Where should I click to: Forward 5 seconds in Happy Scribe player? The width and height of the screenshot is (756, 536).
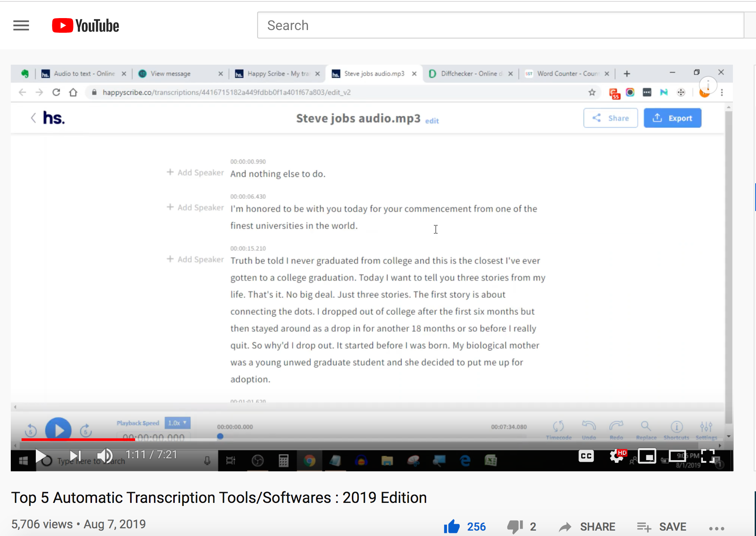[85, 430]
